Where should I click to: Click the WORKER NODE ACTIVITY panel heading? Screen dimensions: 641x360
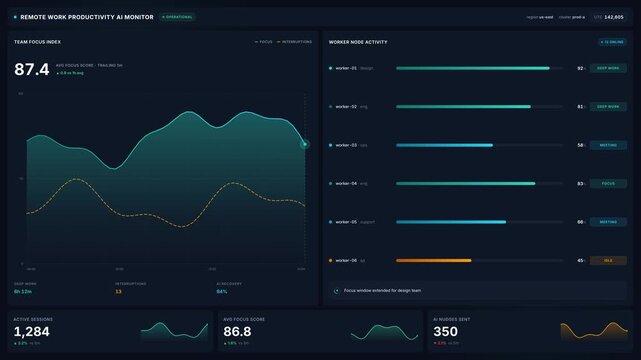358,42
